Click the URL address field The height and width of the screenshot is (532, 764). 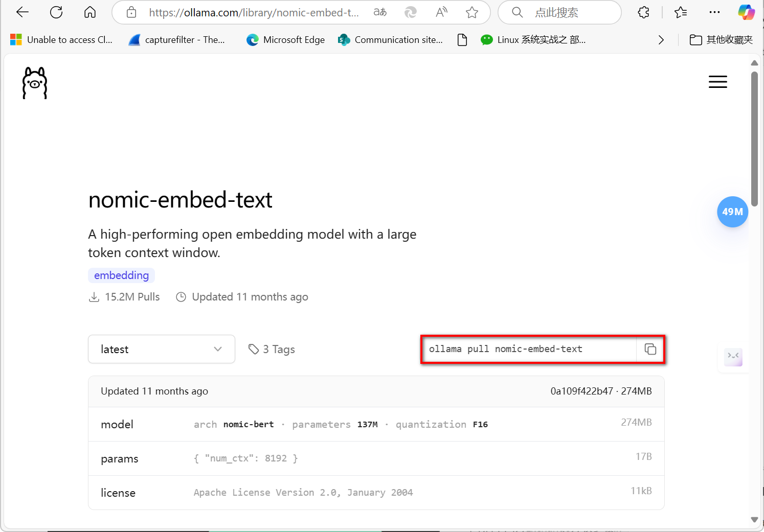[254, 12]
